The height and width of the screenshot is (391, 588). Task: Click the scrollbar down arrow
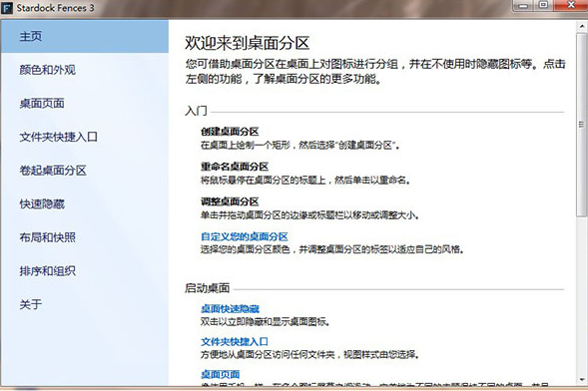pyautogui.click(x=582, y=380)
